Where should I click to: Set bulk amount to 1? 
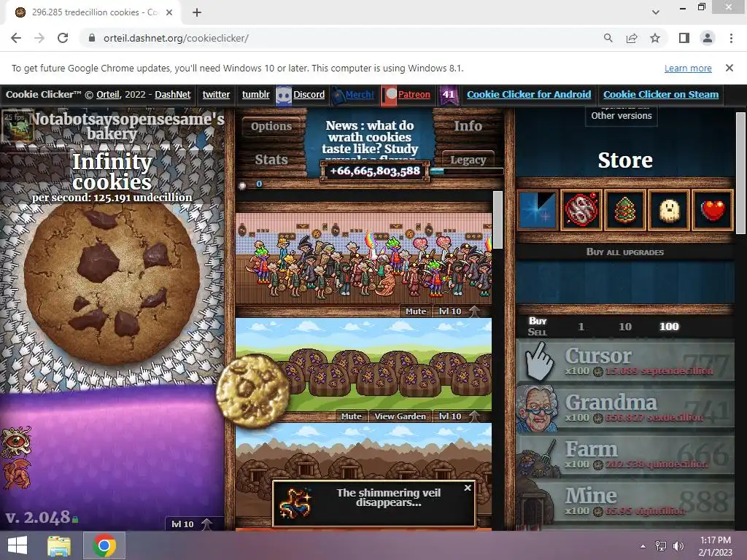point(581,327)
